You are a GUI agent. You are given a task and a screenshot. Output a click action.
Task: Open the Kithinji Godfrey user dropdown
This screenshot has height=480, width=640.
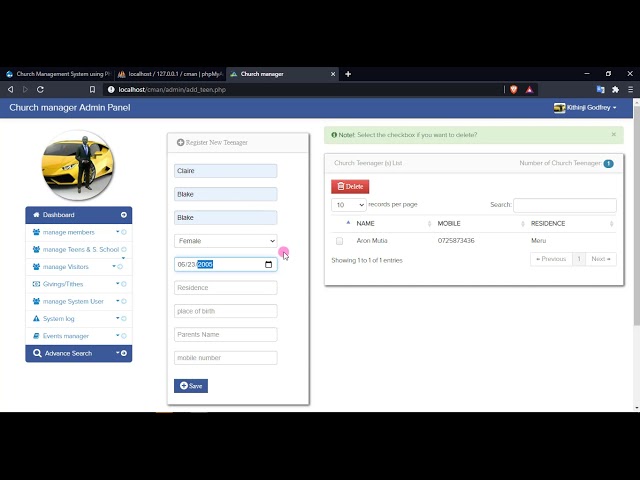[x=585, y=108]
